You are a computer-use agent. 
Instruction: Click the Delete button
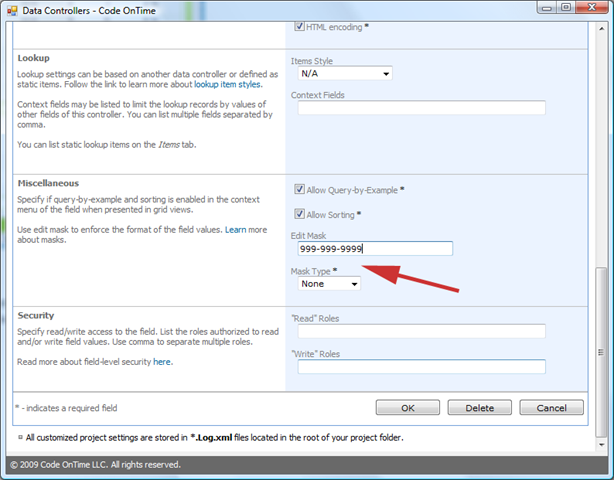pyautogui.click(x=480, y=408)
